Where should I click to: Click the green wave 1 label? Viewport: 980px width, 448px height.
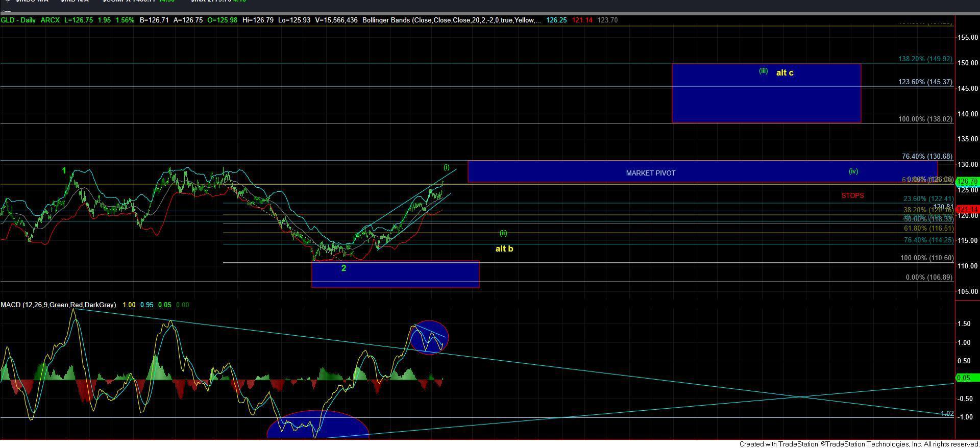pos(64,170)
